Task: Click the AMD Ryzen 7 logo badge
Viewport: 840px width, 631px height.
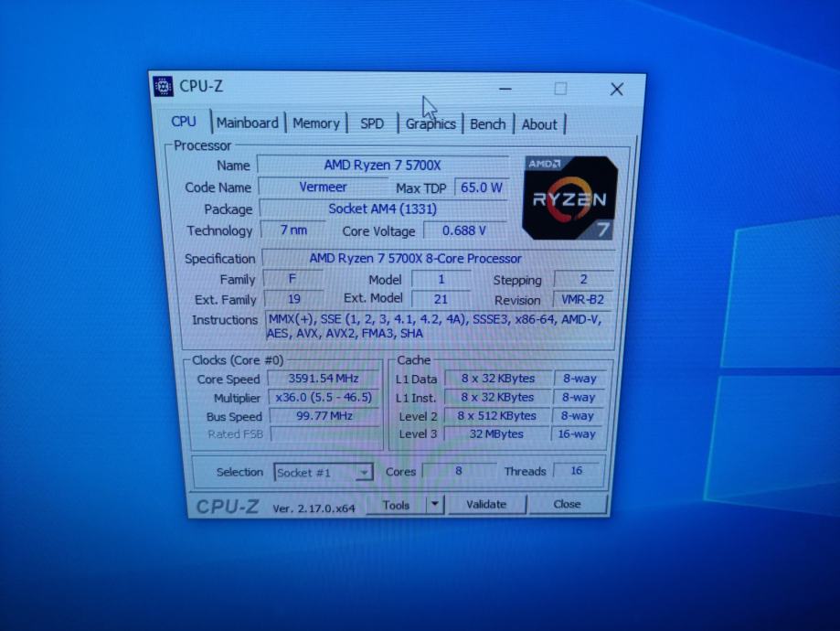Action: (x=570, y=198)
